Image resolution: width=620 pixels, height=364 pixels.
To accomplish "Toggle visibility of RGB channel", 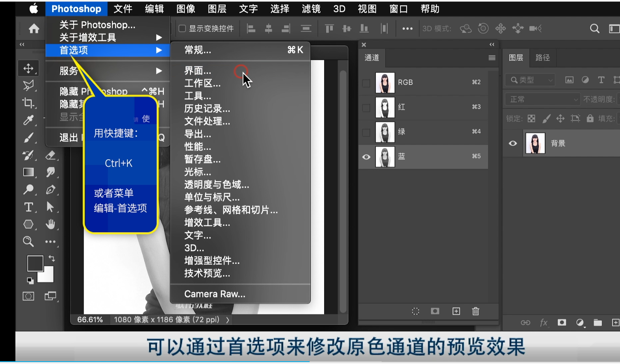I will pyautogui.click(x=366, y=83).
